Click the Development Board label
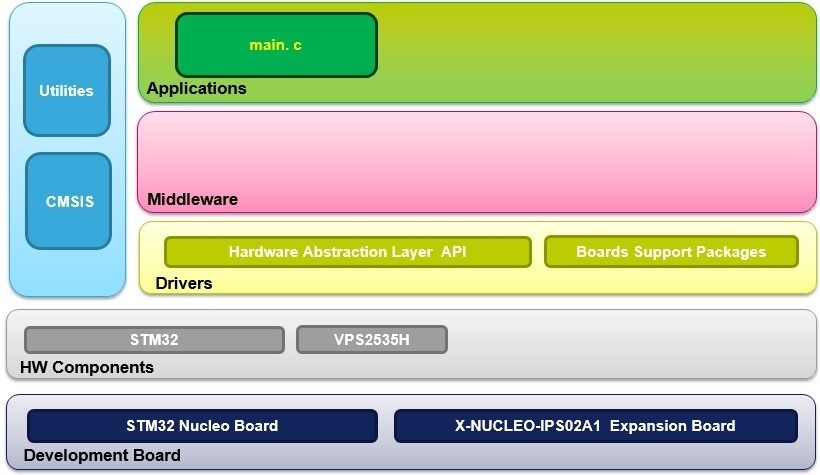The image size is (820, 475). [102, 456]
